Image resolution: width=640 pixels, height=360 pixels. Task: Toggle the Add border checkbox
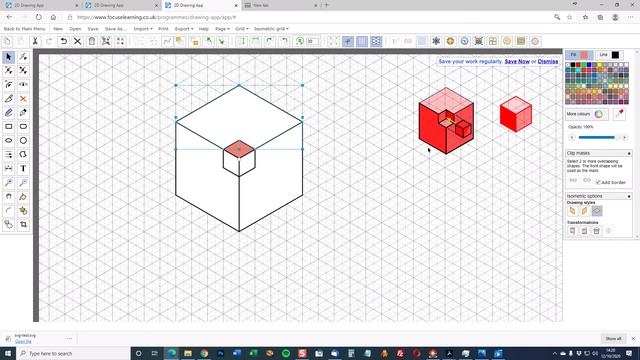[598, 182]
